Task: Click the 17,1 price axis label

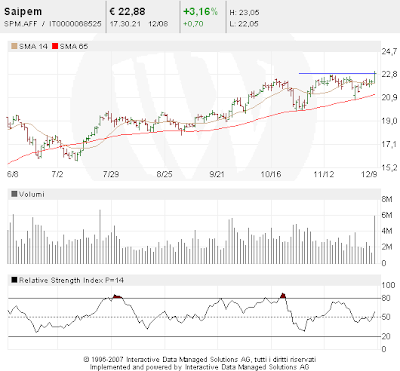Action: [390, 144]
